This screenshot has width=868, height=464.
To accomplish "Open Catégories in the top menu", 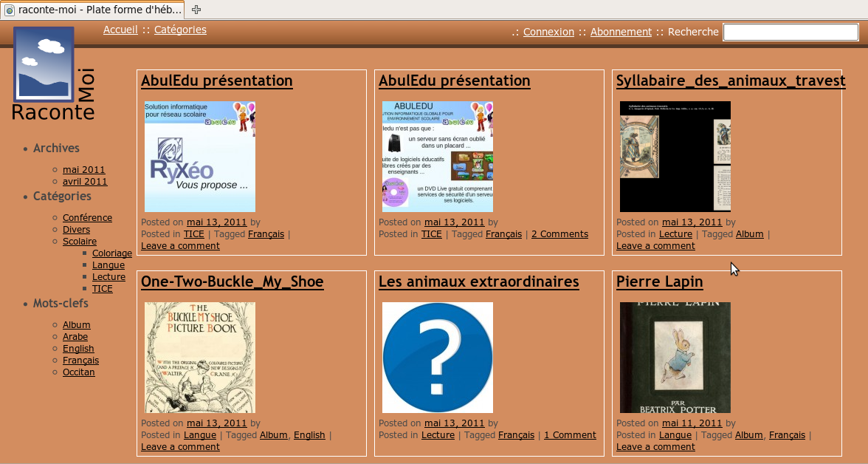I will click(180, 30).
